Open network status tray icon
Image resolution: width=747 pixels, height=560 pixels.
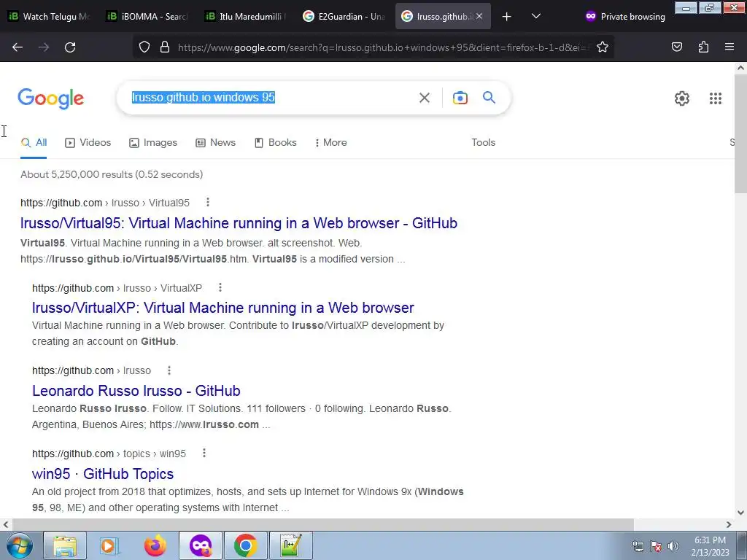[638, 546]
